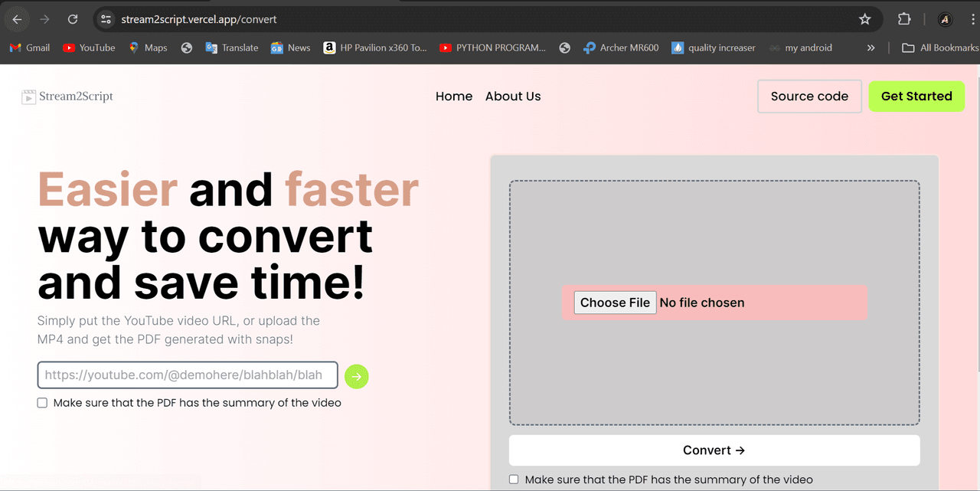Show more bookmarks with double chevron
Screen dimensions: 980x491
[871, 47]
